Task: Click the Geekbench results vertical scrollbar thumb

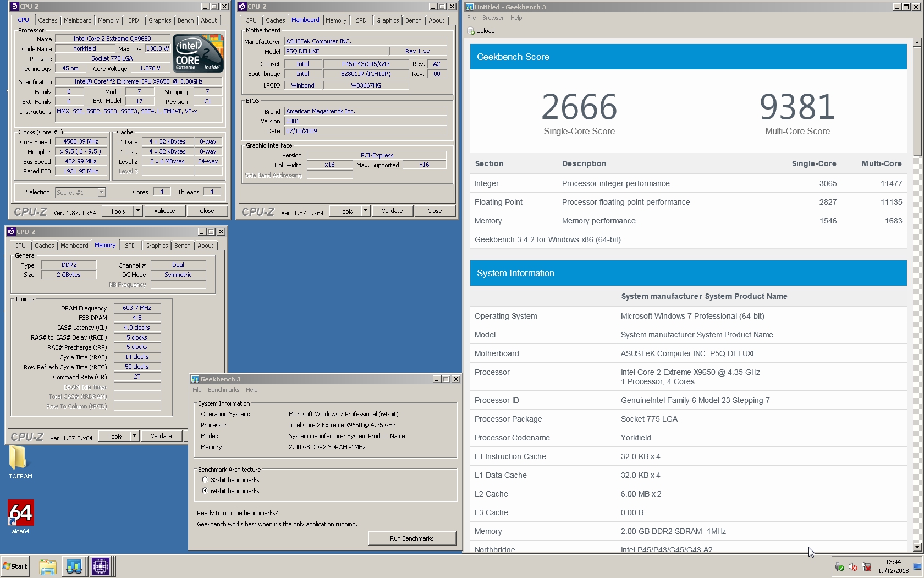Action: [x=916, y=100]
